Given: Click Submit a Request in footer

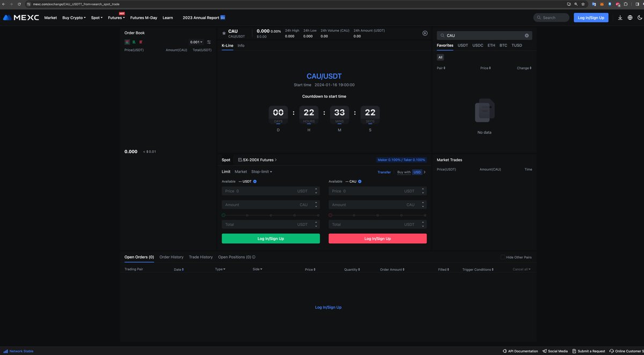Looking at the screenshot, I should 588,351.
